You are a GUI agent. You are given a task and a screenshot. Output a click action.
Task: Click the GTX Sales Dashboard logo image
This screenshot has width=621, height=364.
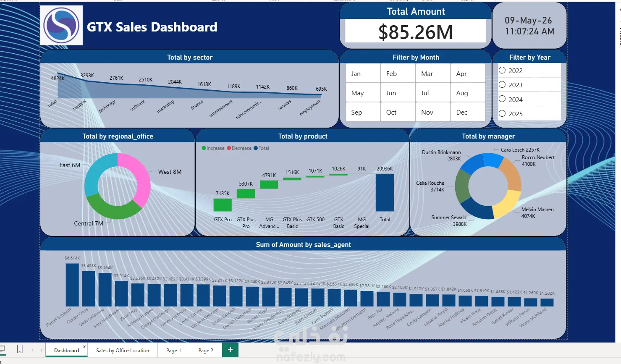pyautogui.click(x=61, y=25)
